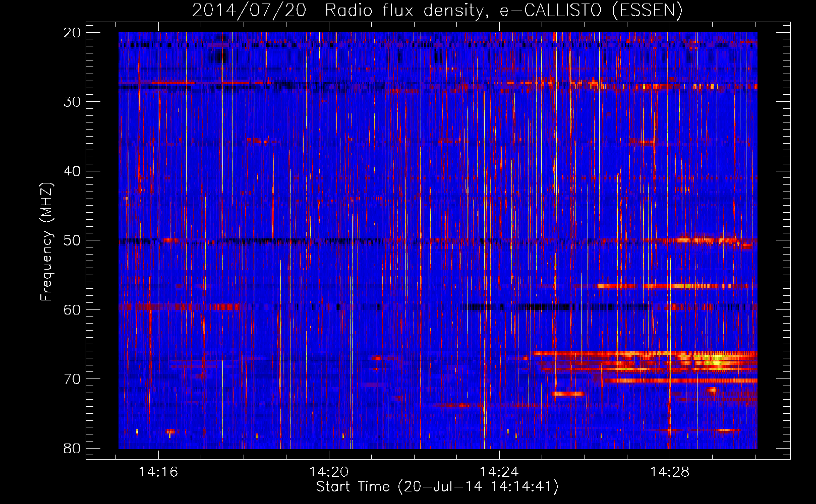Click the '50' frequency tick label
This screenshot has width=816, height=504.
pyautogui.click(x=72, y=240)
